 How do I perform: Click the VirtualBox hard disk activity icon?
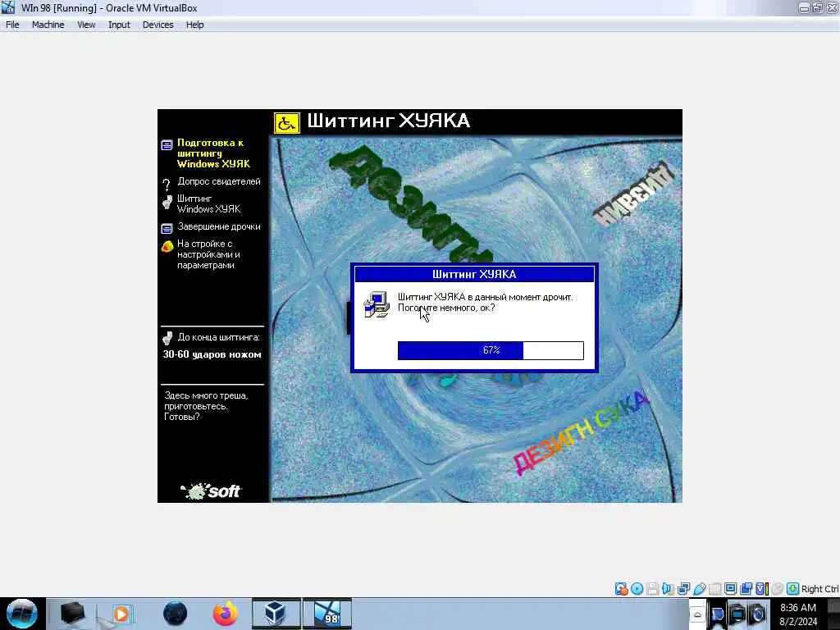pyautogui.click(x=622, y=589)
